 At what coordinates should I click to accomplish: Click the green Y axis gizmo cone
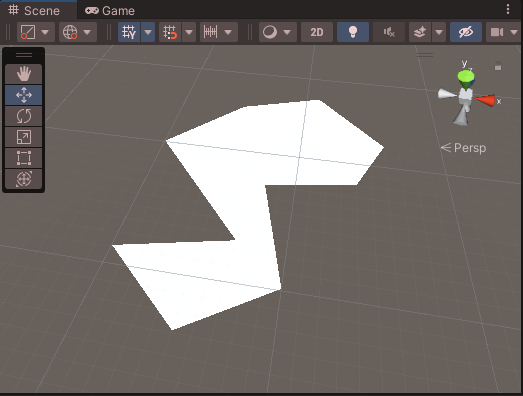(466, 77)
